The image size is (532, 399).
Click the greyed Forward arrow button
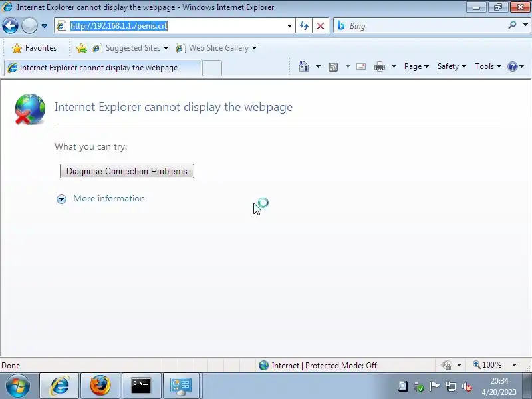[x=29, y=25]
